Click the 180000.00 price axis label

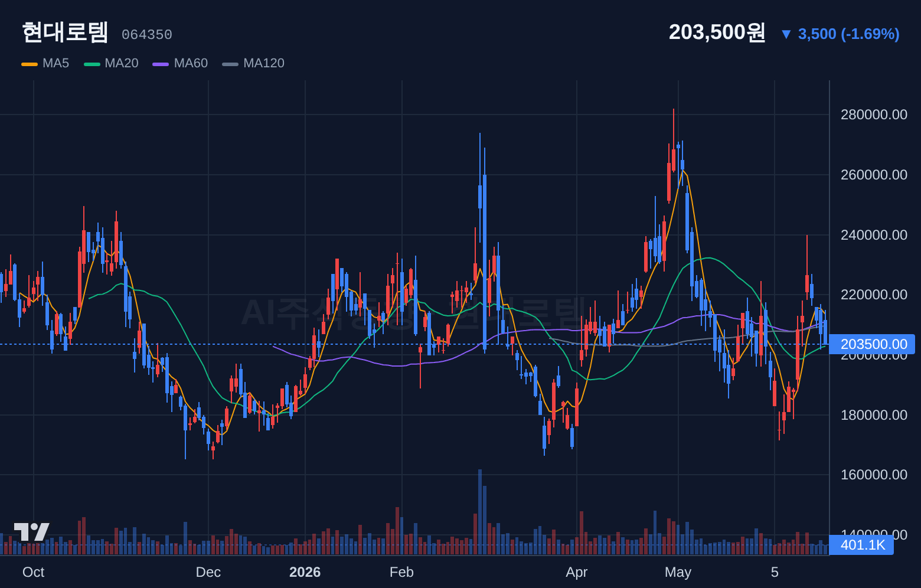point(874,415)
